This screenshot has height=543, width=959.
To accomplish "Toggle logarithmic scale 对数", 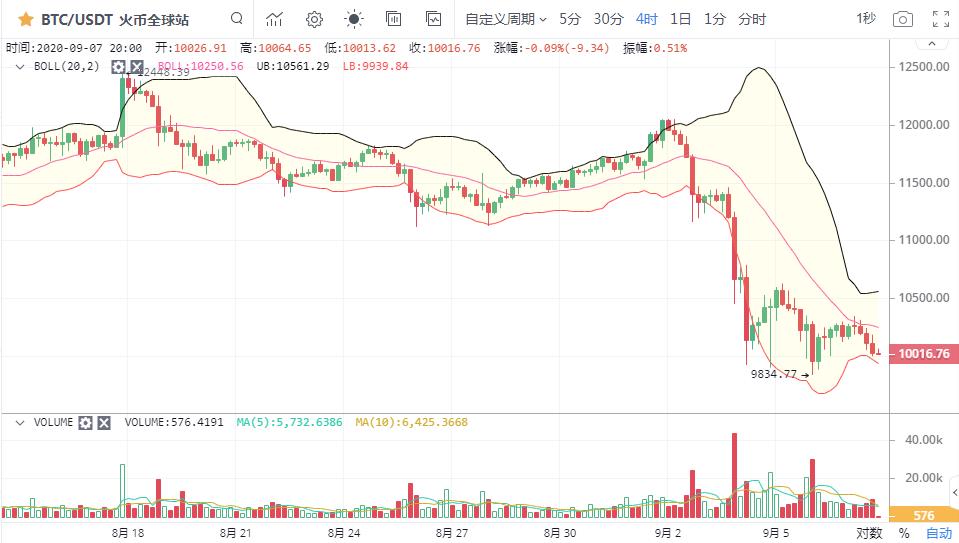I will (x=869, y=533).
